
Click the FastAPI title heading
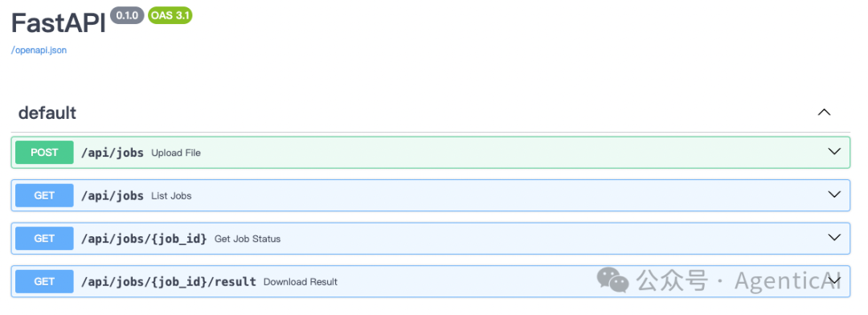point(59,24)
